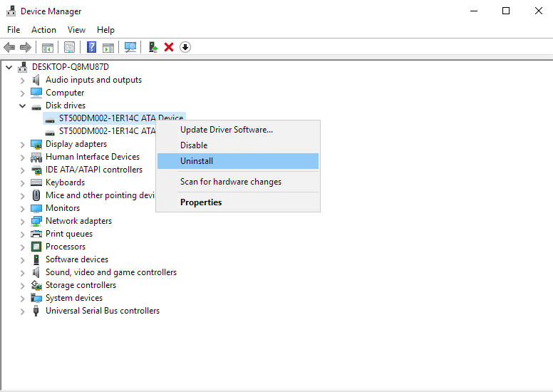553x392 pixels.
Task: Click the Disable down-arrow toolbar icon
Action: pos(185,47)
